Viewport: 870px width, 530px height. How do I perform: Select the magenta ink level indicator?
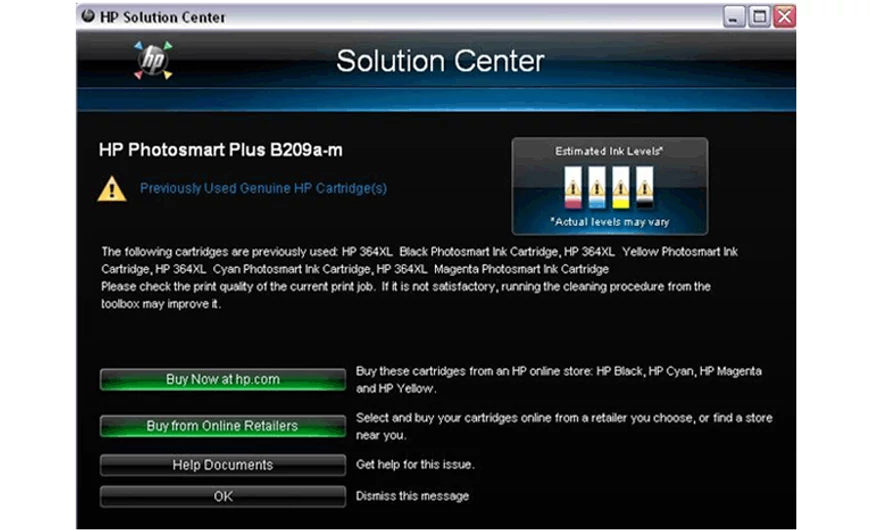click(x=573, y=188)
